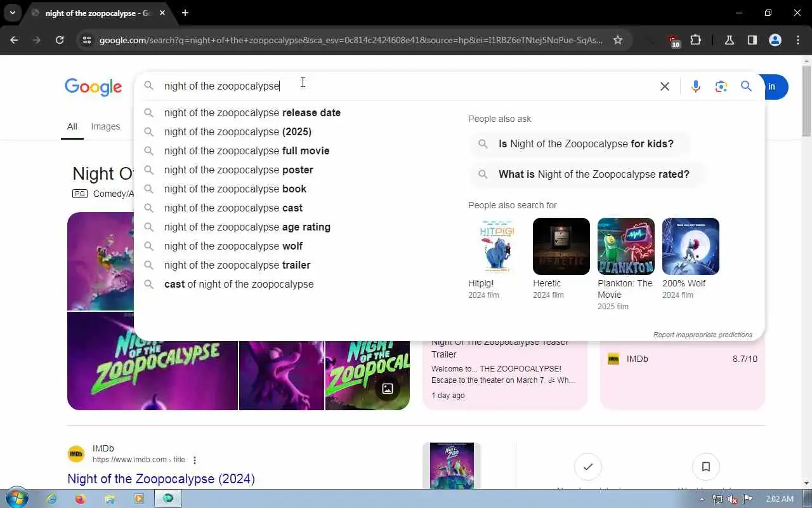
Task: Launch Firefox from the taskbar
Action: (x=80, y=499)
